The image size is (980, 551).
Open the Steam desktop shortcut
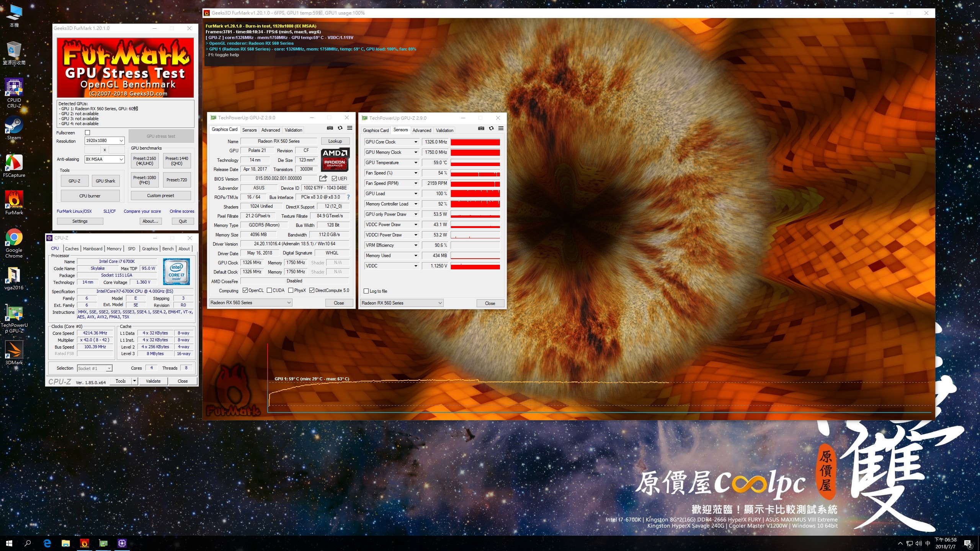pyautogui.click(x=14, y=128)
